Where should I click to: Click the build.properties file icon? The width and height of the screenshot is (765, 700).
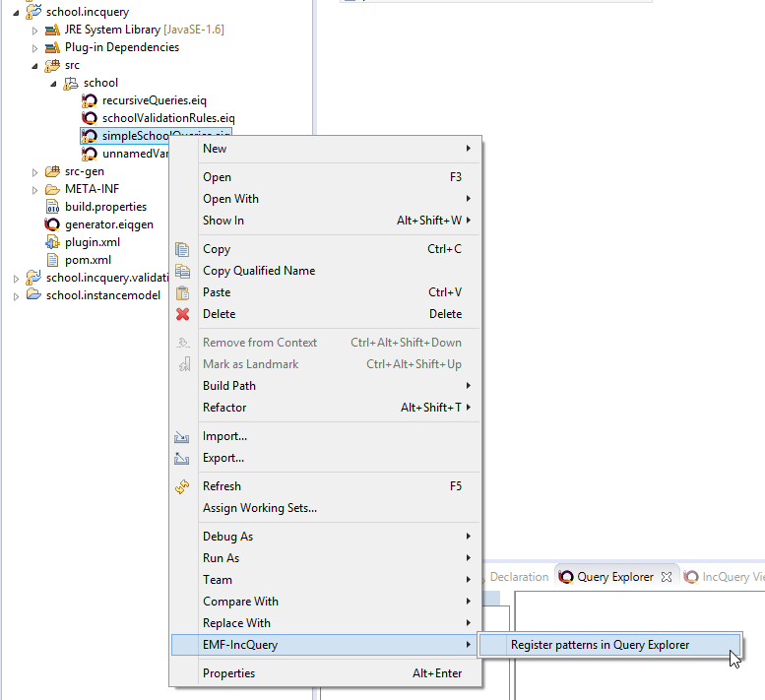coord(52,207)
